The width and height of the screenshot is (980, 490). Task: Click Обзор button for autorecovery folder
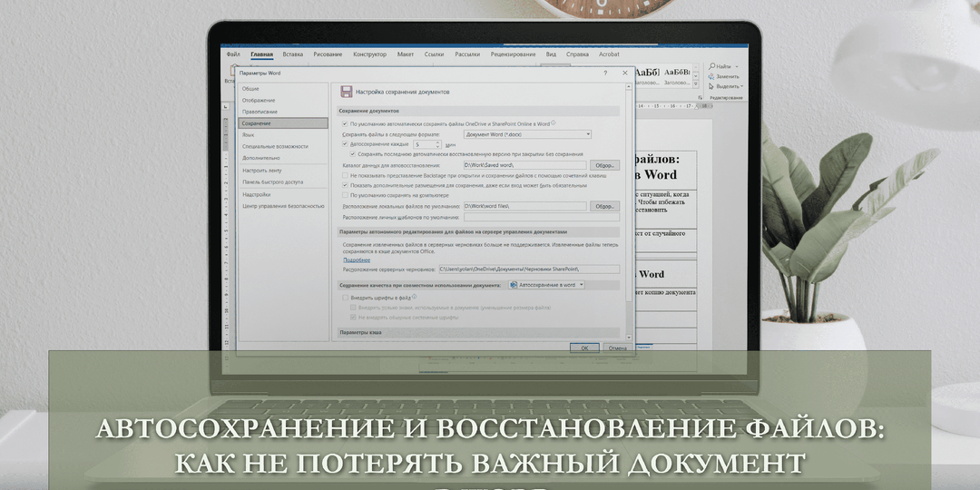click(604, 166)
